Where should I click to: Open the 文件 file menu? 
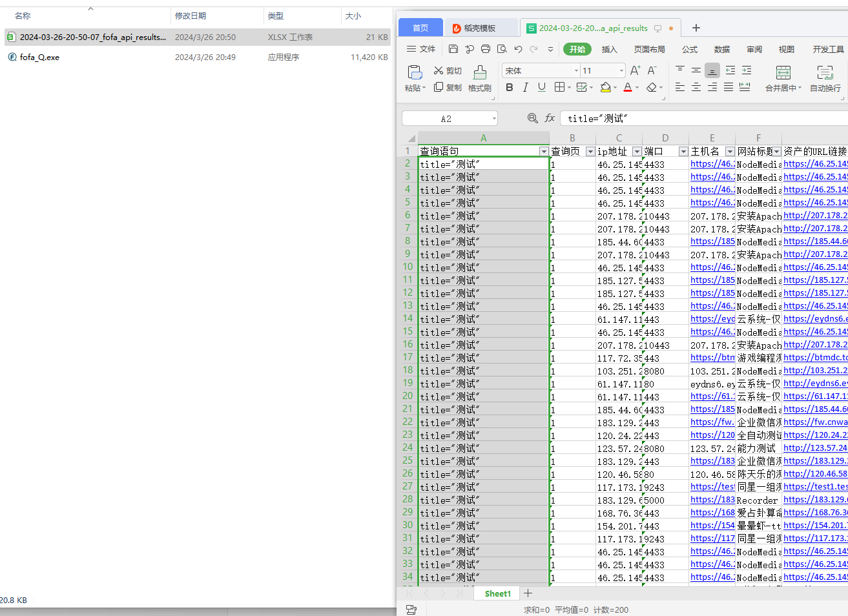[x=421, y=49]
